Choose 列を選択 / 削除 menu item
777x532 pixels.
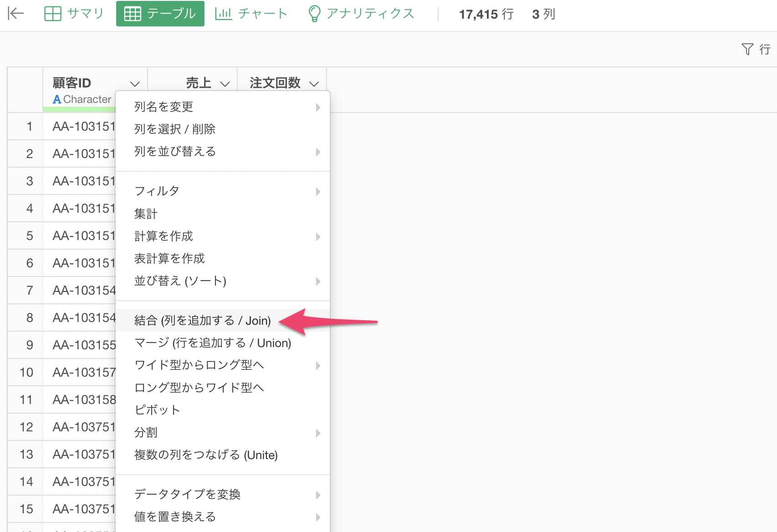(223, 129)
